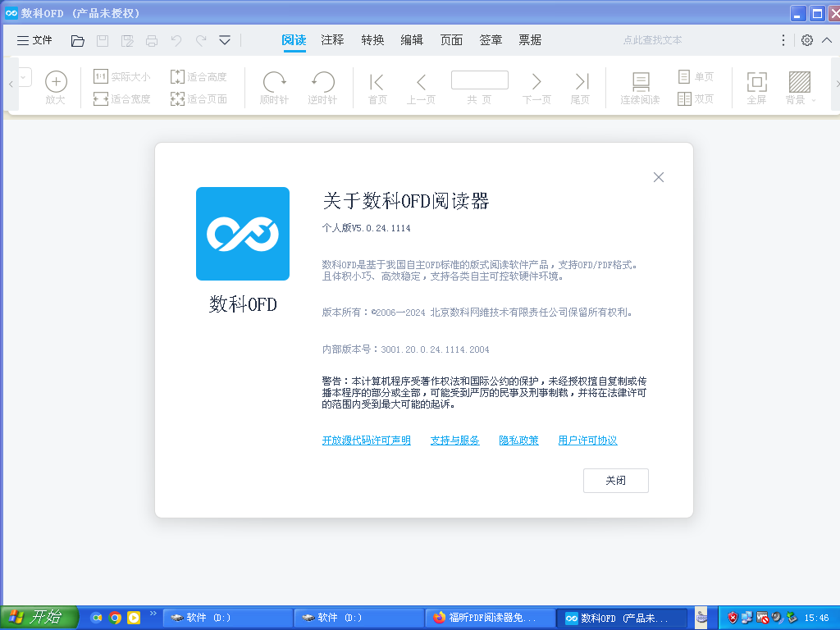Click the page number input field
This screenshot has width=840, height=630.
pyautogui.click(x=479, y=80)
